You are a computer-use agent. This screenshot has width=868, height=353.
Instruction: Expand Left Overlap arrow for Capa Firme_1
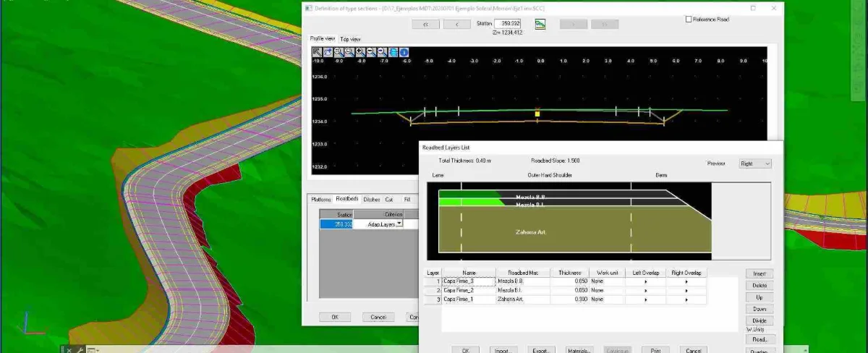pos(645,299)
